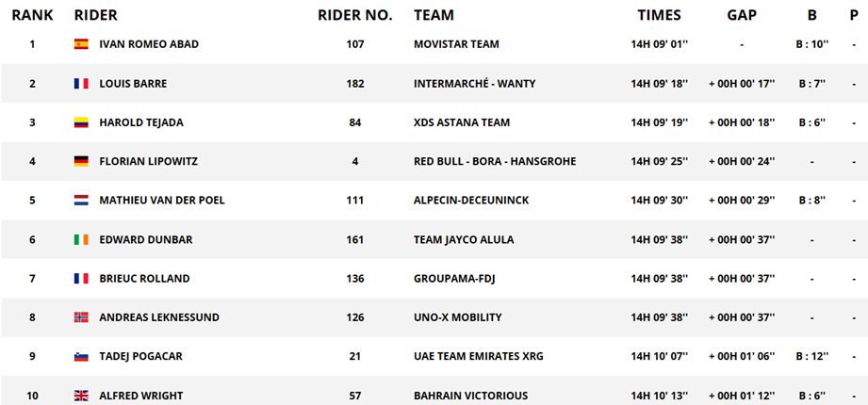Select the Movistar Team entry
This screenshot has height=405, width=868.
pyautogui.click(x=456, y=44)
